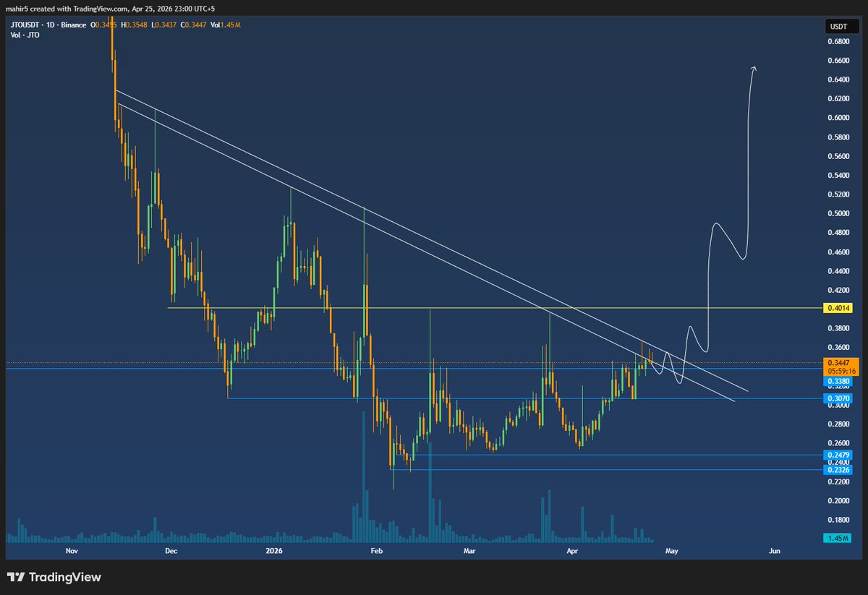The height and width of the screenshot is (595, 868).
Task: Select the Vol · JTO indicator label
Action: pos(25,35)
